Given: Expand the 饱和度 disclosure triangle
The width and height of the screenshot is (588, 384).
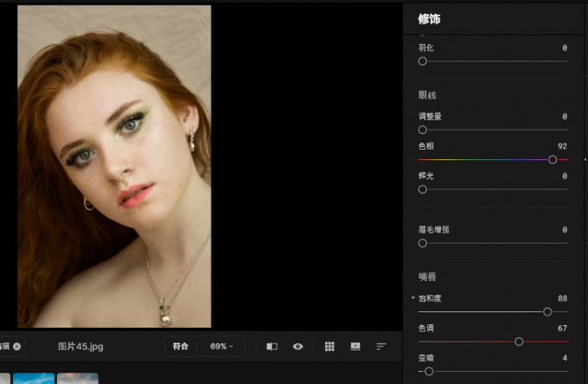Looking at the screenshot, I should [413, 298].
